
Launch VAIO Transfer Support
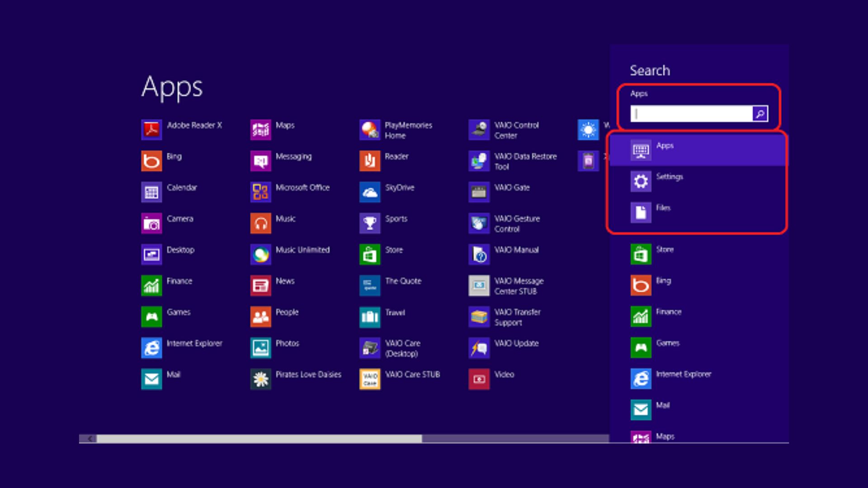479,317
